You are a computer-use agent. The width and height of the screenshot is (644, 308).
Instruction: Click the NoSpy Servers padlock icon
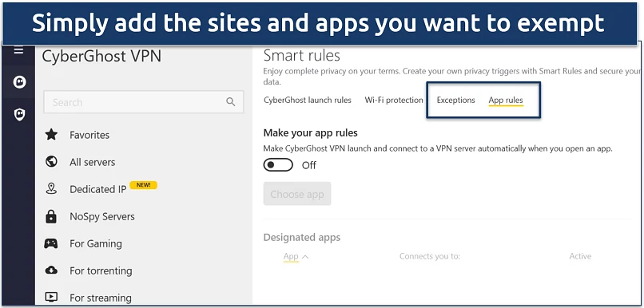click(x=51, y=216)
